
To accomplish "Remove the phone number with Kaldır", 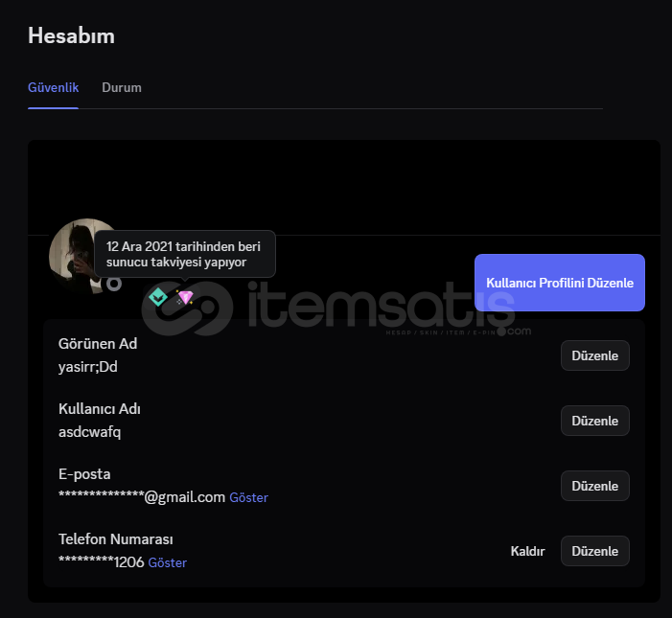I will tap(527, 551).
